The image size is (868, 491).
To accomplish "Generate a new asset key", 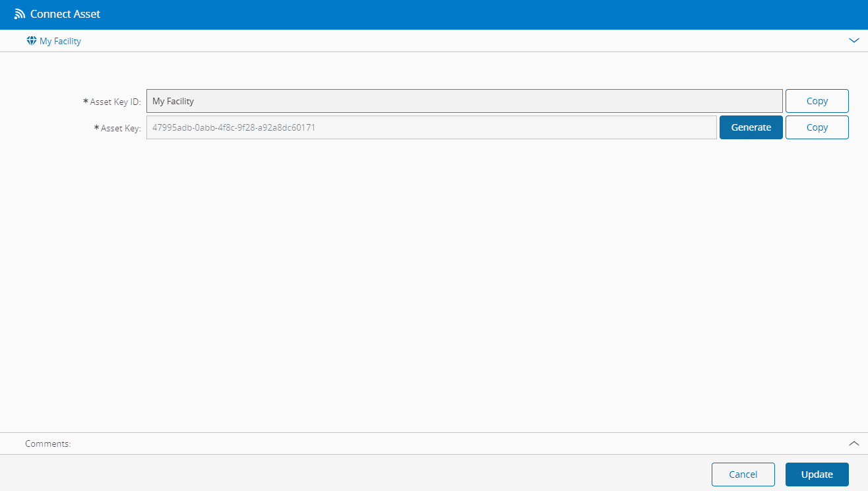I will [751, 127].
